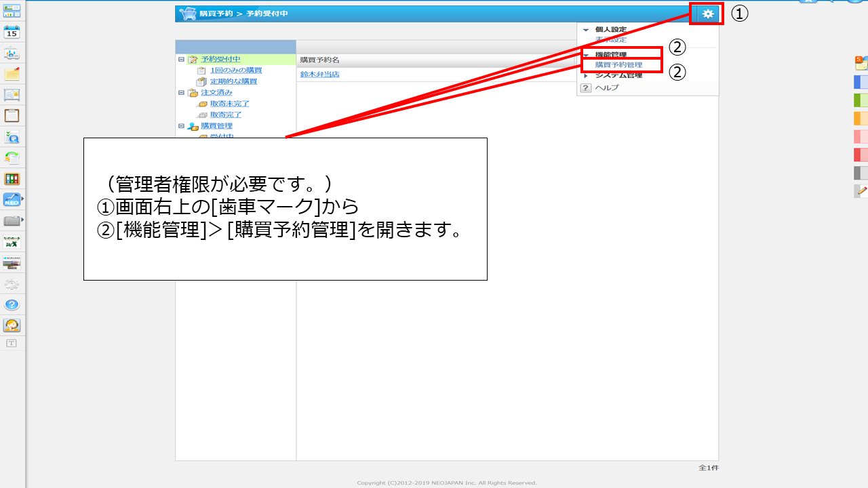Screen dimensions: 868x488
Task: Collapse the 個人設定 menu section
Action: tap(586, 30)
